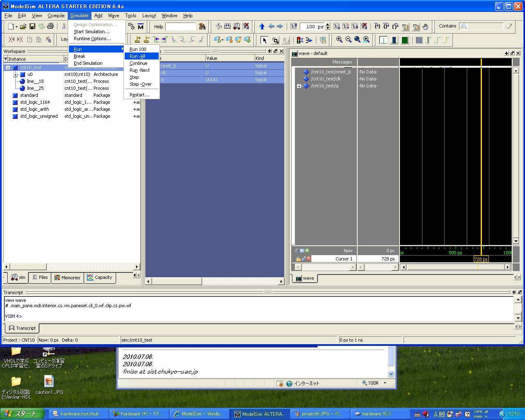Expand the /cnt10_test/q signal

tap(299, 86)
